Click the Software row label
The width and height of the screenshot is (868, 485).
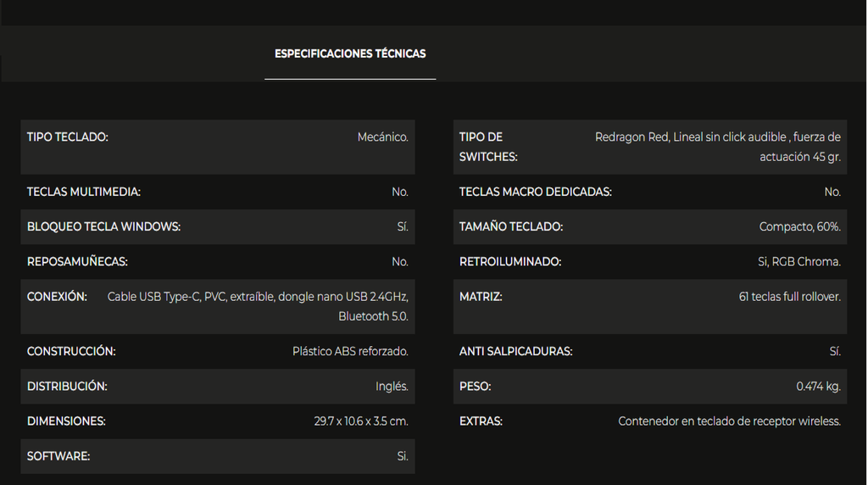(x=58, y=456)
